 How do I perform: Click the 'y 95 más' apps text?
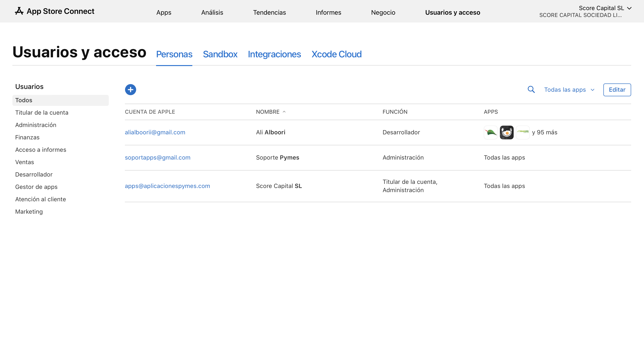[544, 132]
